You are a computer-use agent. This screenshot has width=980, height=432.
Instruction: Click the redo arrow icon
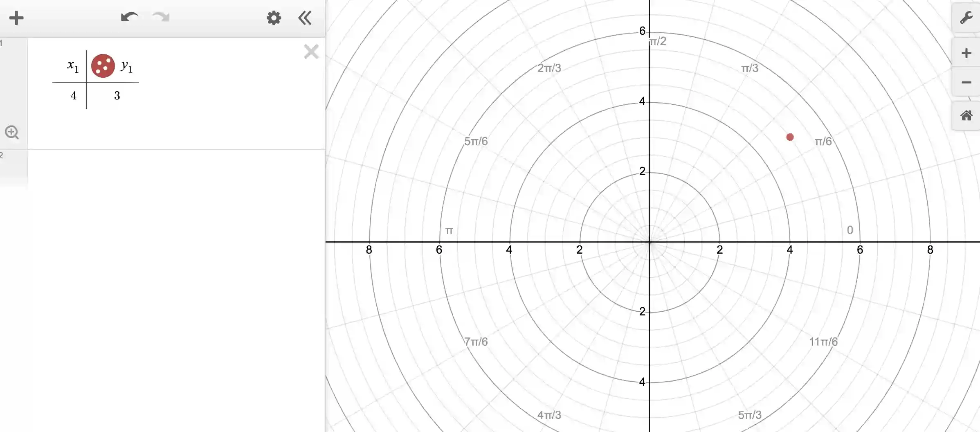pos(161,17)
